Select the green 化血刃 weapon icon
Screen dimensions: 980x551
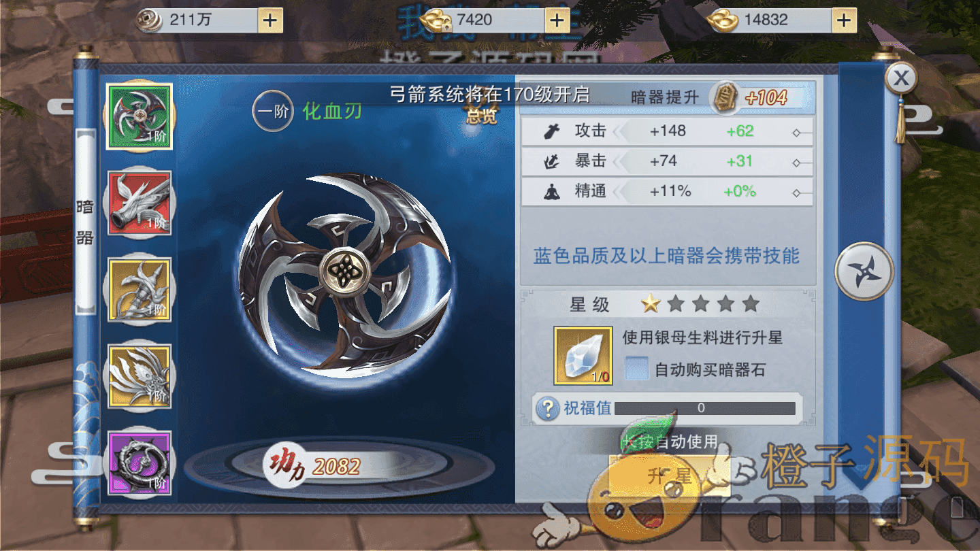pos(140,116)
